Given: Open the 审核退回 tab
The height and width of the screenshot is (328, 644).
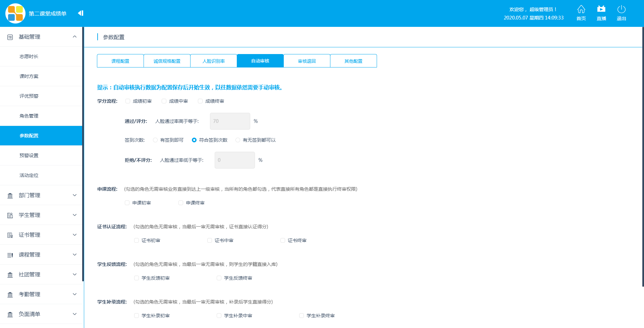Looking at the screenshot, I should coord(307,61).
